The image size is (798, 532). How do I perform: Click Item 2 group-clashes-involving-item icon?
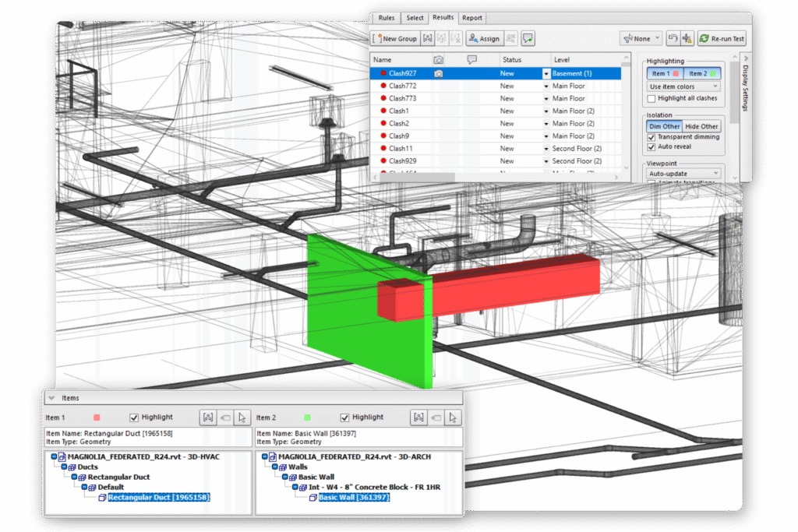point(418,418)
